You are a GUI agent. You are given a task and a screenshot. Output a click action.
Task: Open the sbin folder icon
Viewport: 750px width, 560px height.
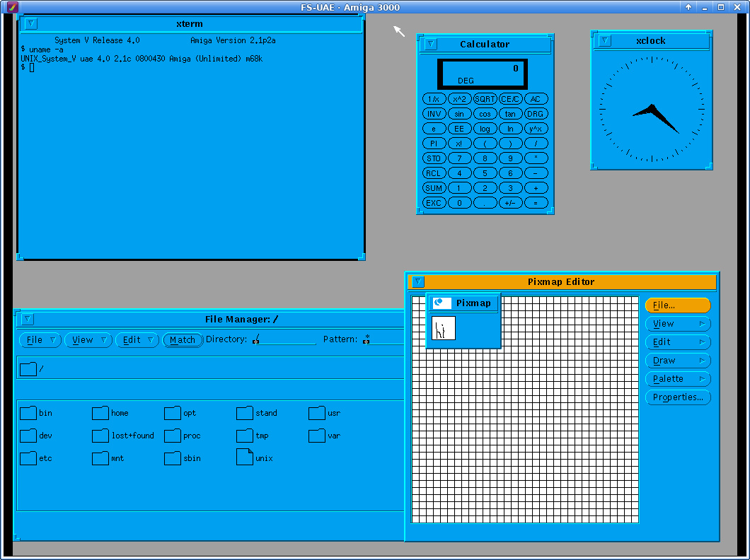tap(173, 457)
